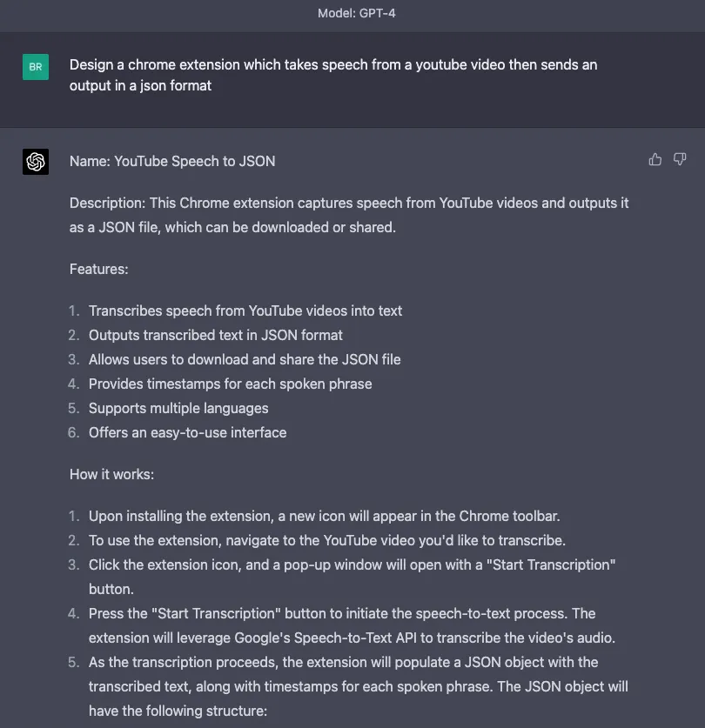
Task: Click the 'Name: YouTube Speech to JSON' line
Action: (172, 161)
